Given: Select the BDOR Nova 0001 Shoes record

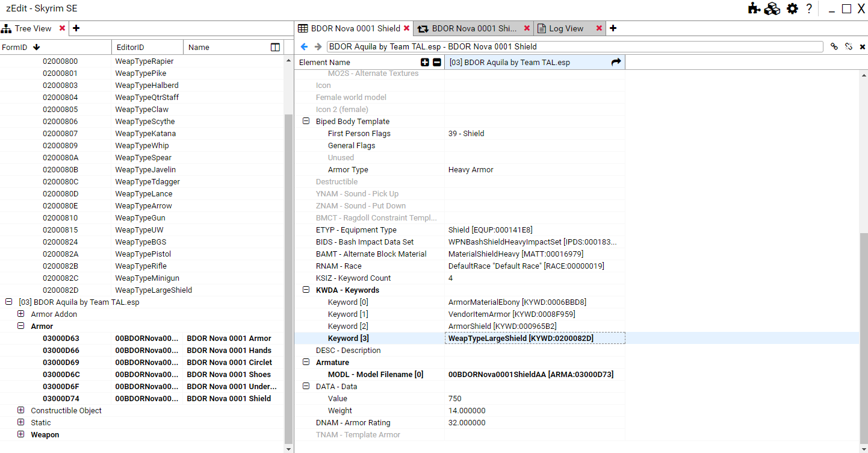Looking at the screenshot, I should [142, 374].
